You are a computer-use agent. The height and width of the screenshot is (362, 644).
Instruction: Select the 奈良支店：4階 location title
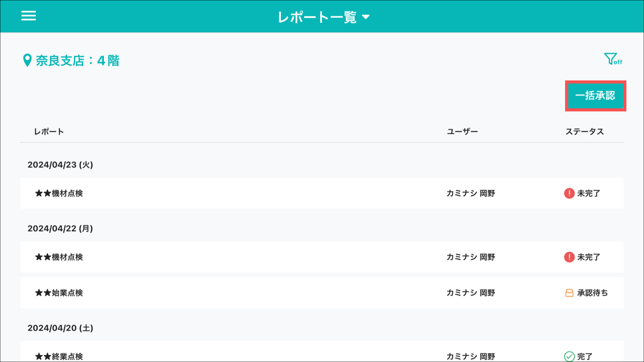[77, 60]
